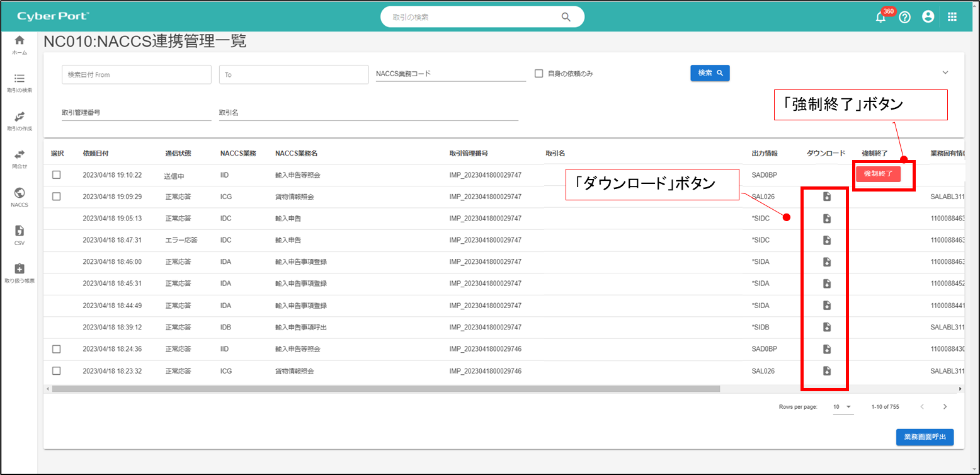Screen dimensions: 980x475
Task: Download file for the SAL026 ICG row at 19:09:29
Action: tap(827, 197)
